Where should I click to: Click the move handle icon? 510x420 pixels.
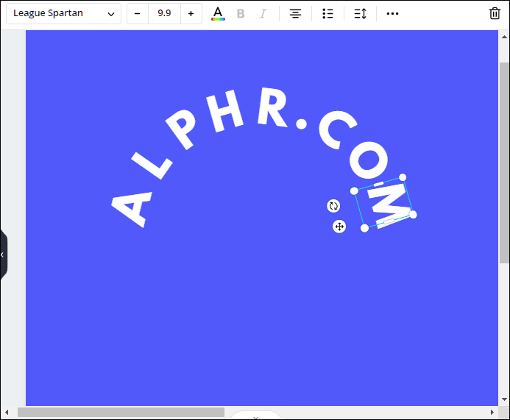pos(339,227)
